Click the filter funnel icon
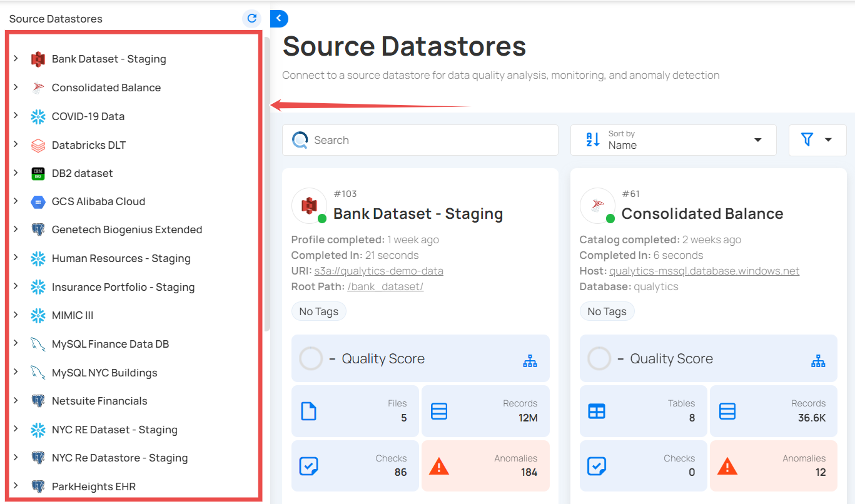Viewport: 855px width, 504px height. click(x=807, y=140)
